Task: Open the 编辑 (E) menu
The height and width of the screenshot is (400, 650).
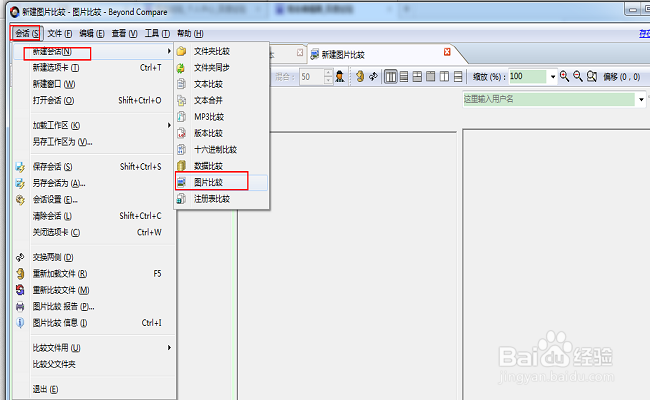Action: (x=92, y=34)
